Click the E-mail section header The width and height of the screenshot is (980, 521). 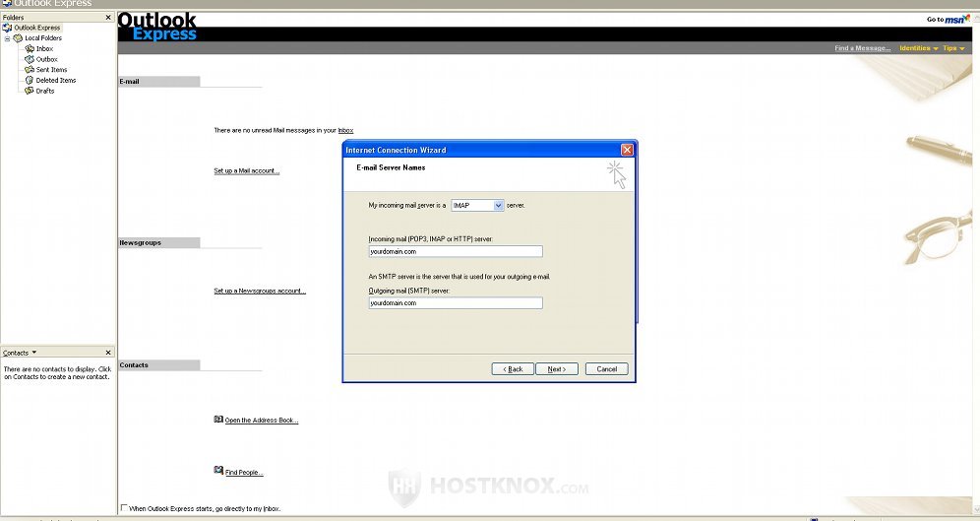click(x=159, y=82)
